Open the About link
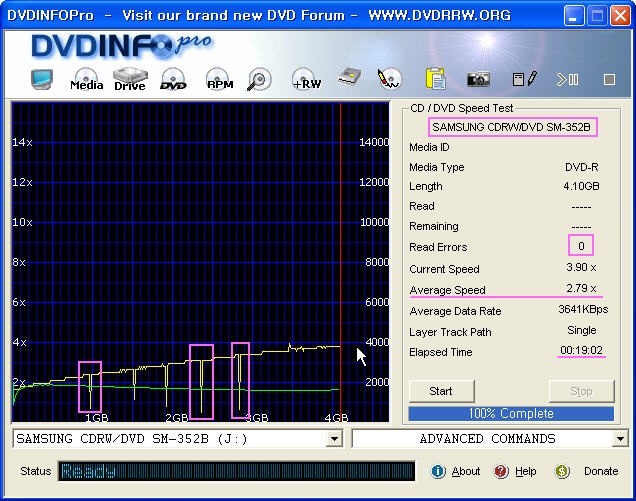 tap(466, 471)
